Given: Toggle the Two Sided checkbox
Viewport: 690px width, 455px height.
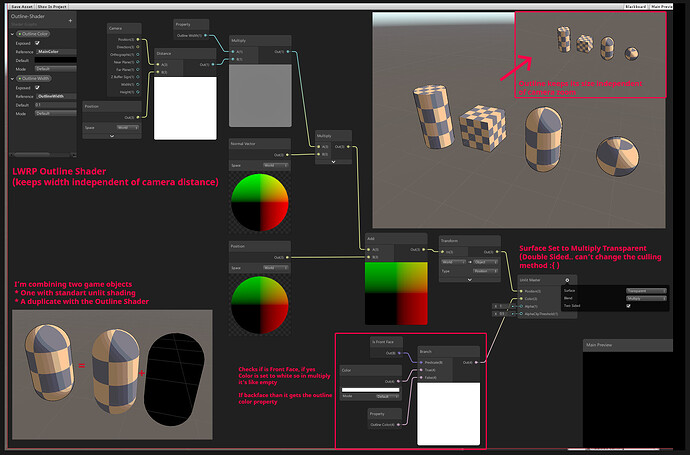Looking at the screenshot, I should [x=628, y=306].
